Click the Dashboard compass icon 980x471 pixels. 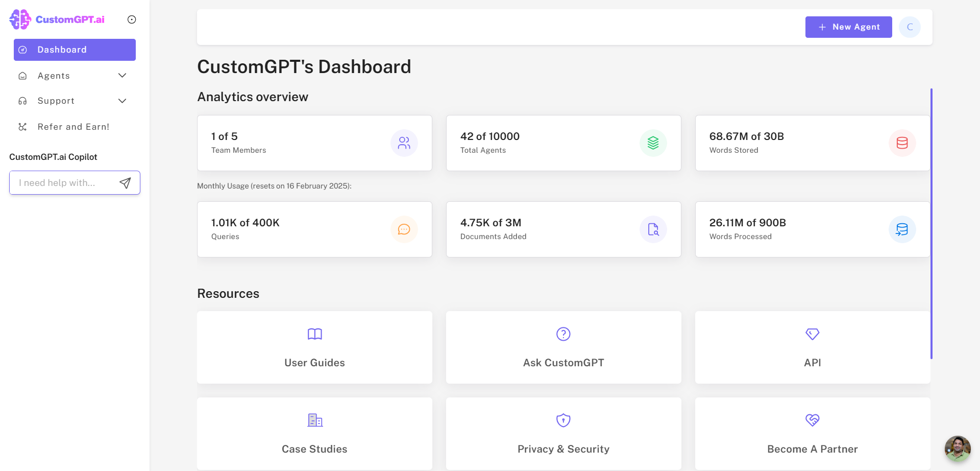(22, 50)
